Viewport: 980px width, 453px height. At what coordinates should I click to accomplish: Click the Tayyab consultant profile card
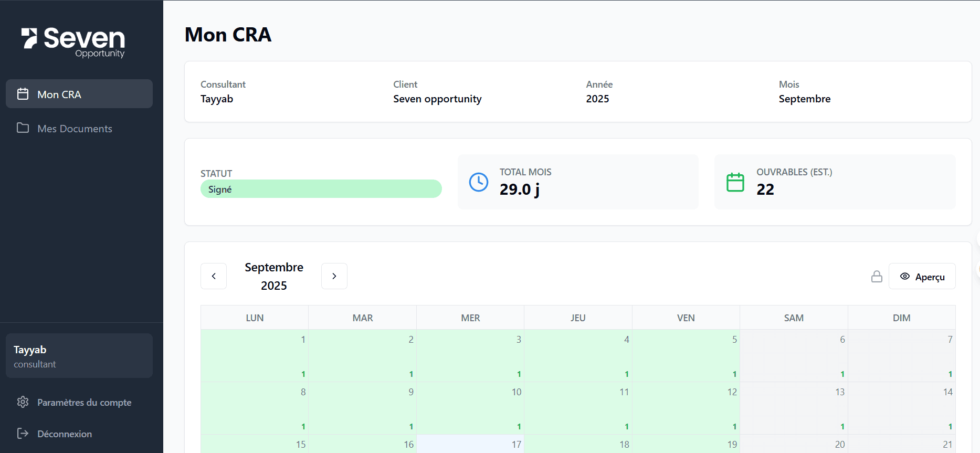tap(79, 356)
